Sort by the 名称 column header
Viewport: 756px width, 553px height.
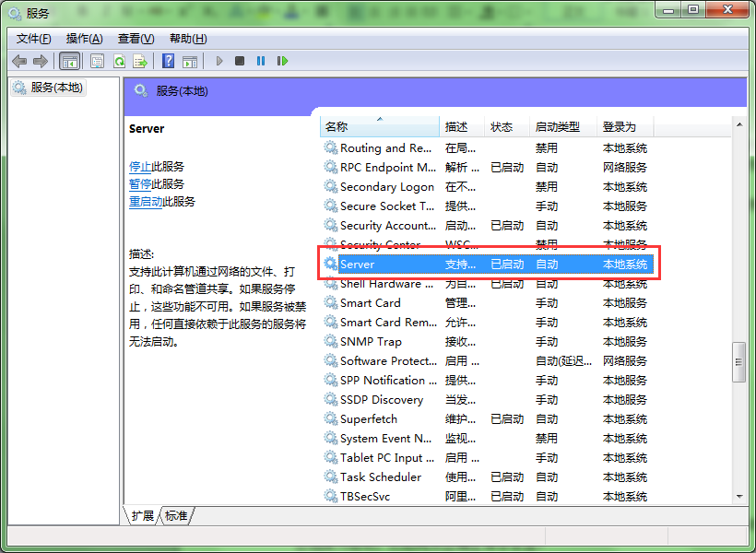(x=380, y=127)
